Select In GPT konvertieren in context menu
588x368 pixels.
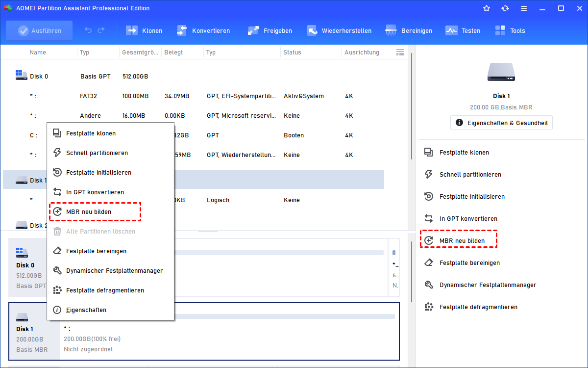pyautogui.click(x=110, y=192)
